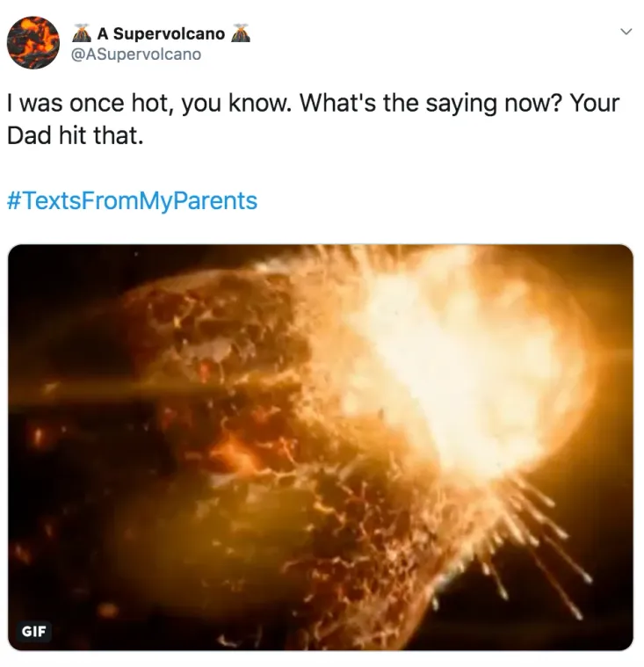Expand the tweet options chevron menu
This screenshot has width=644, height=667.
pyautogui.click(x=626, y=32)
